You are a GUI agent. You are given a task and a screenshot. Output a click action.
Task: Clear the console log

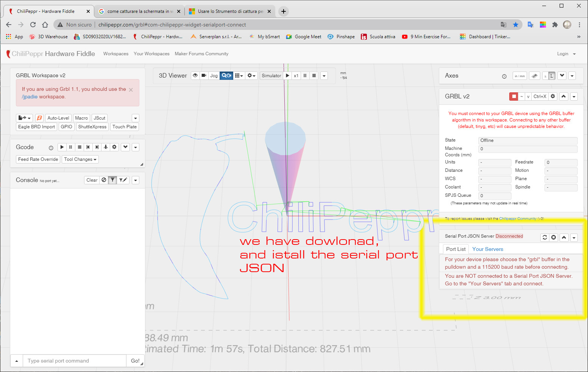(x=92, y=180)
